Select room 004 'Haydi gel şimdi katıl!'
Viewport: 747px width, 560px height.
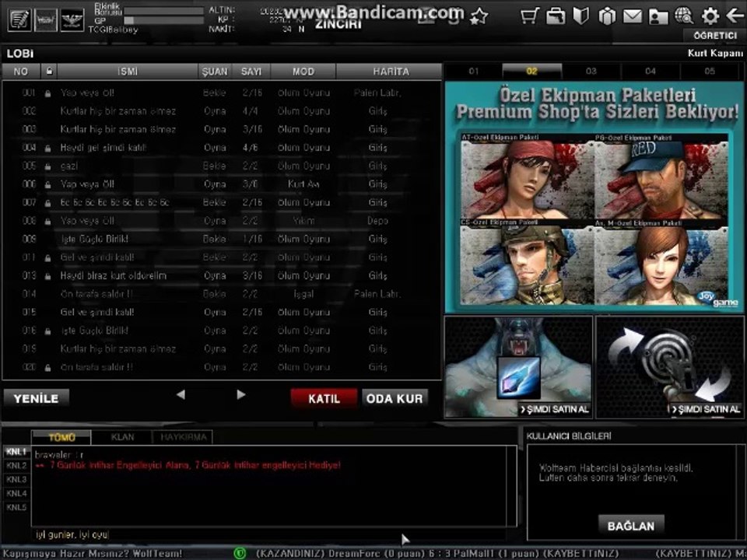(x=222, y=148)
